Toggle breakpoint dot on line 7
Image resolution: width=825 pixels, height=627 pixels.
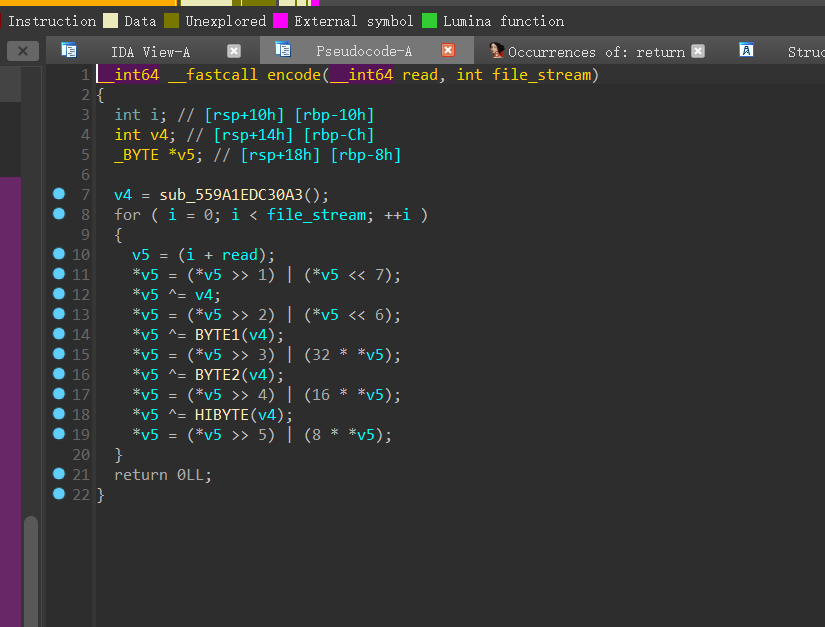coord(59,194)
